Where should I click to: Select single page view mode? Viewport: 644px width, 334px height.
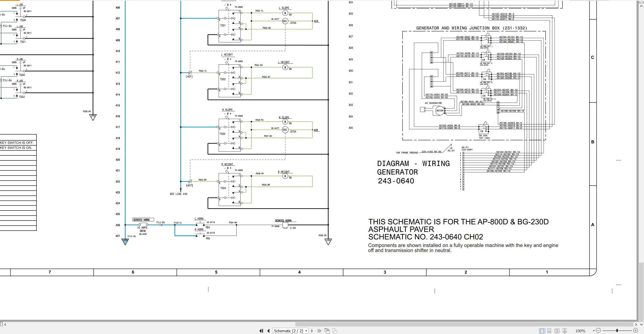tap(542, 331)
